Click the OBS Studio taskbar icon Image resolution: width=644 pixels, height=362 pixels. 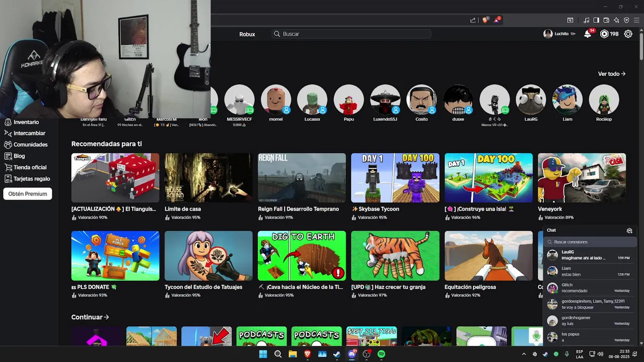click(367, 354)
